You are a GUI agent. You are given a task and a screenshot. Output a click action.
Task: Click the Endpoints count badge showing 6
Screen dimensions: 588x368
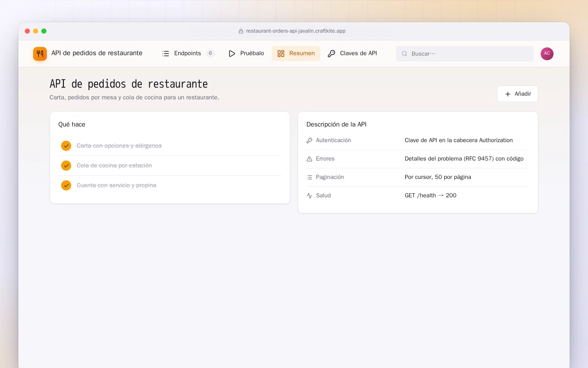(210, 53)
